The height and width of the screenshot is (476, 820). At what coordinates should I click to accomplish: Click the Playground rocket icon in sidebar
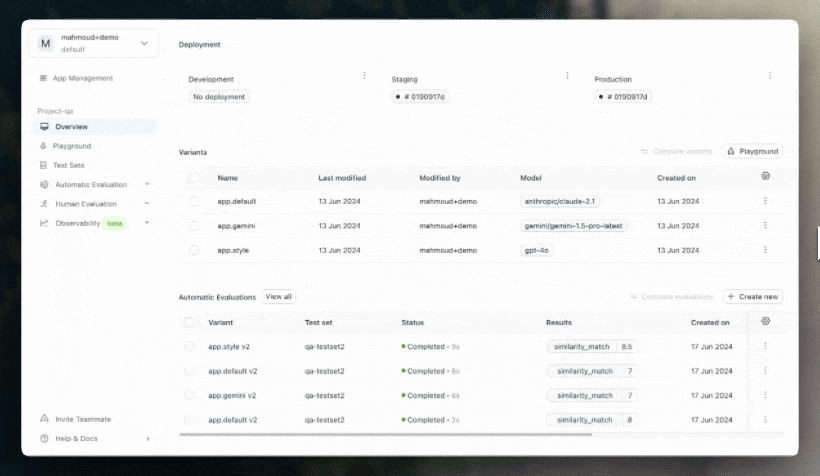coord(43,146)
